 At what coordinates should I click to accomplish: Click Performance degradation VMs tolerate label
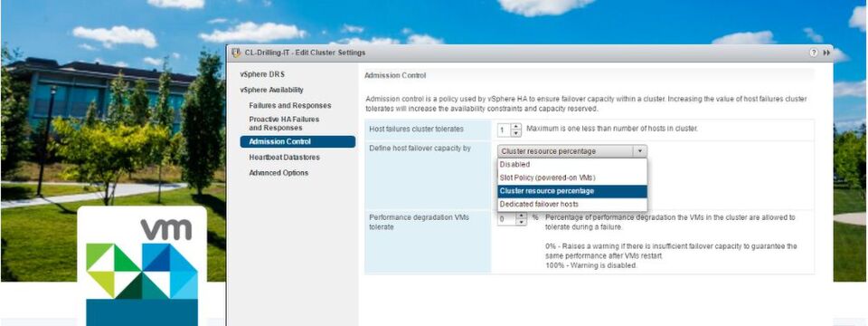coord(419,223)
